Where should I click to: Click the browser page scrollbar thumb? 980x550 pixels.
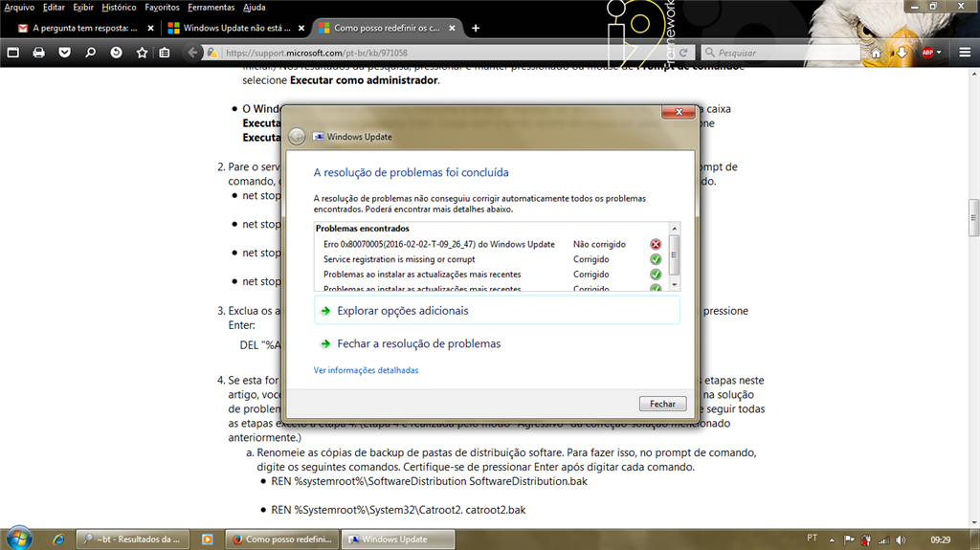(x=973, y=217)
